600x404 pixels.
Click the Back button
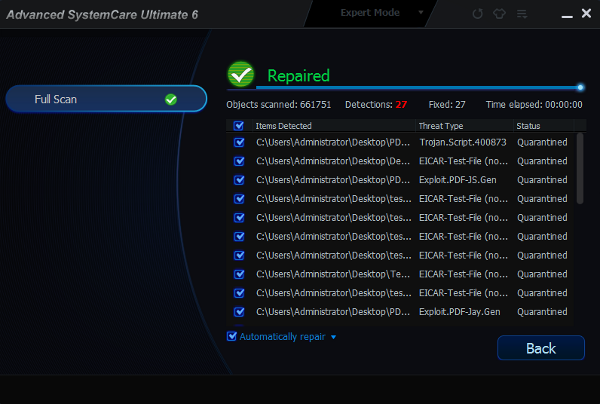click(541, 348)
